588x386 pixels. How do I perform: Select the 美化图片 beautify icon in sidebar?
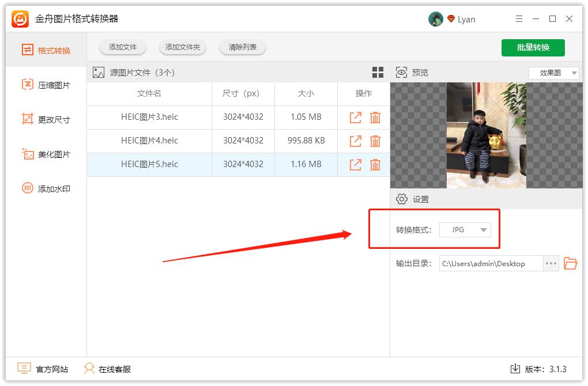click(27, 154)
